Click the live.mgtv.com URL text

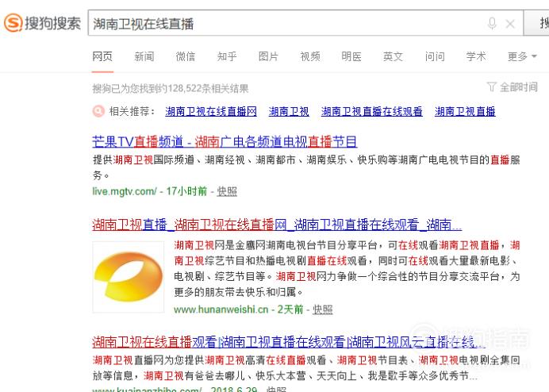tap(125, 191)
